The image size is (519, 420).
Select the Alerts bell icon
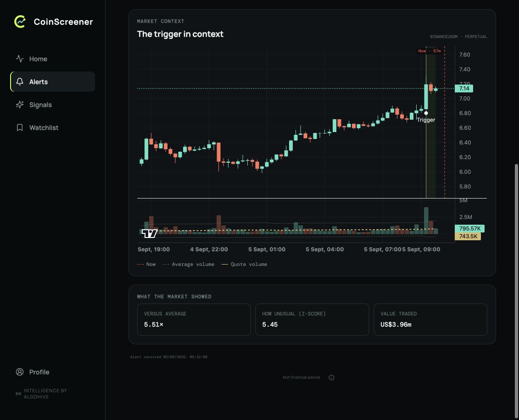click(20, 82)
